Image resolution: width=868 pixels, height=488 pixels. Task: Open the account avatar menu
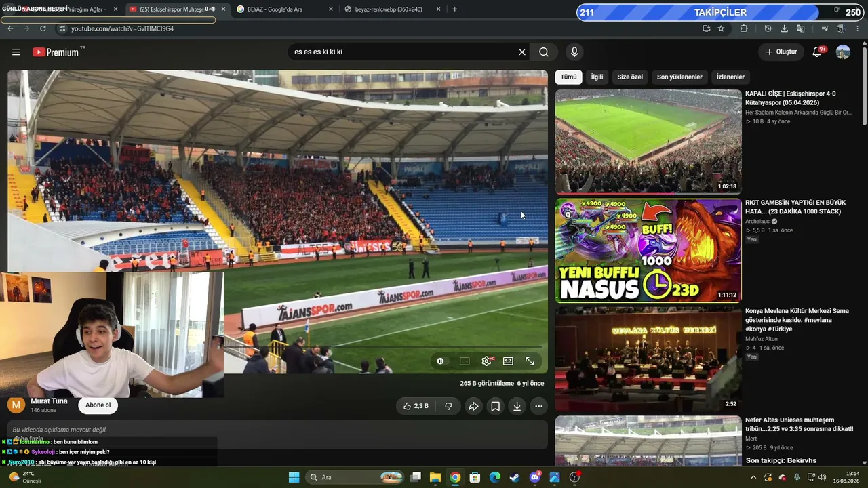click(843, 52)
